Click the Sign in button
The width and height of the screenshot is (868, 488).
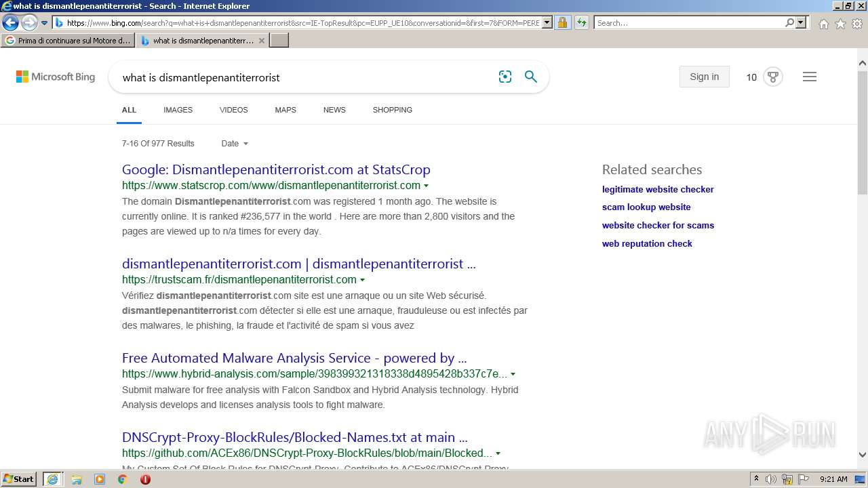[x=704, y=77]
